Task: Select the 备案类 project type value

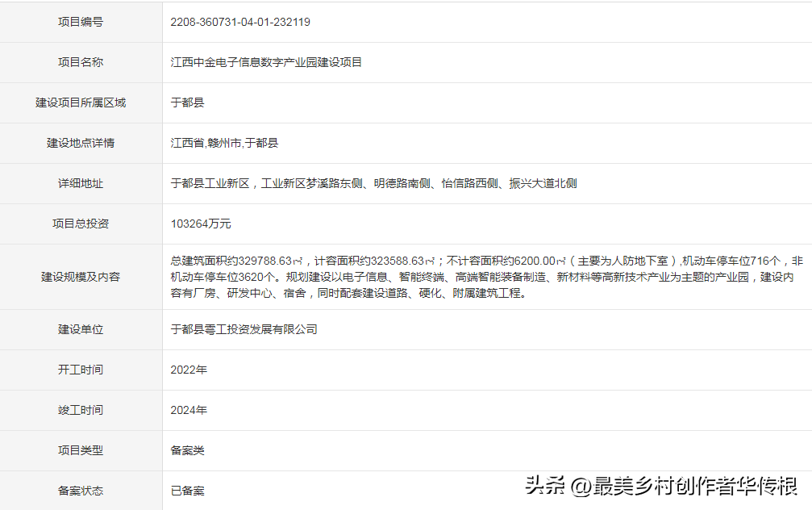Action: pos(187,451)
